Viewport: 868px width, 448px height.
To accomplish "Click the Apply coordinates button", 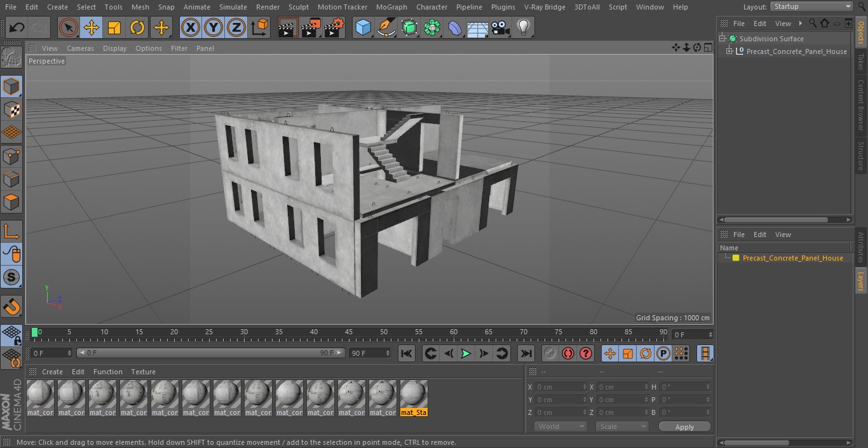I will tap(684, 427).
